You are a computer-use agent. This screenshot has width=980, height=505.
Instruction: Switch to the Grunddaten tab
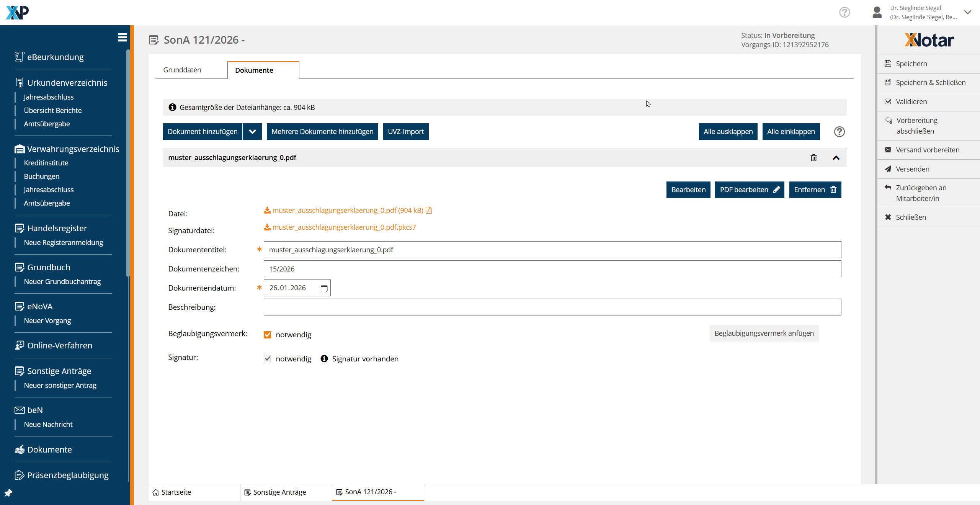click(x=182, y=70)
